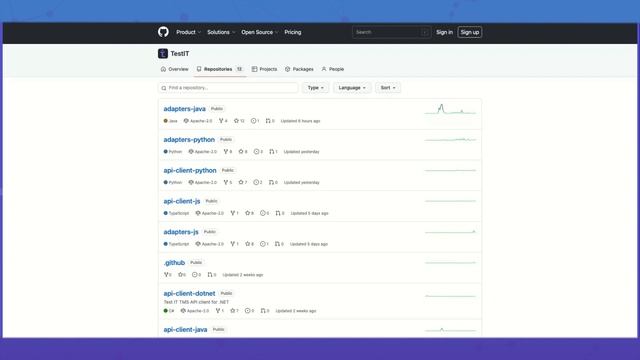
Task: Click adapters-python pull requests icon
Action: tap(271, 151)
